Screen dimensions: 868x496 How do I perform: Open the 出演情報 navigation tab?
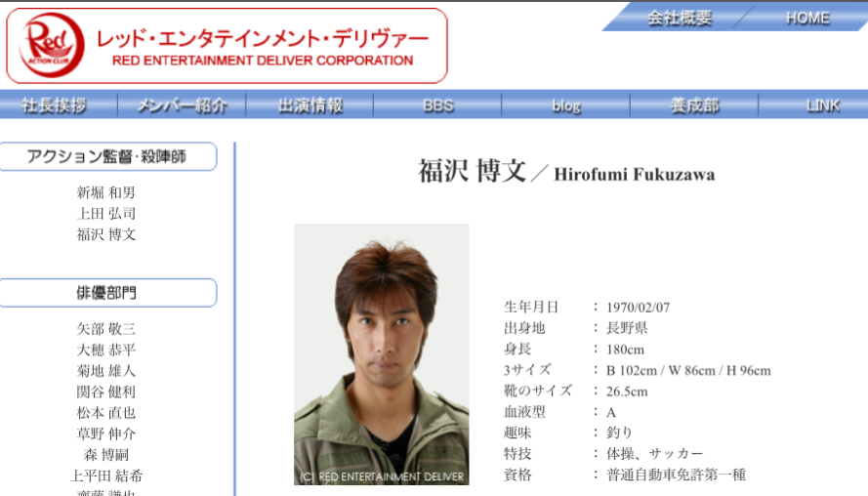(310, 105)
